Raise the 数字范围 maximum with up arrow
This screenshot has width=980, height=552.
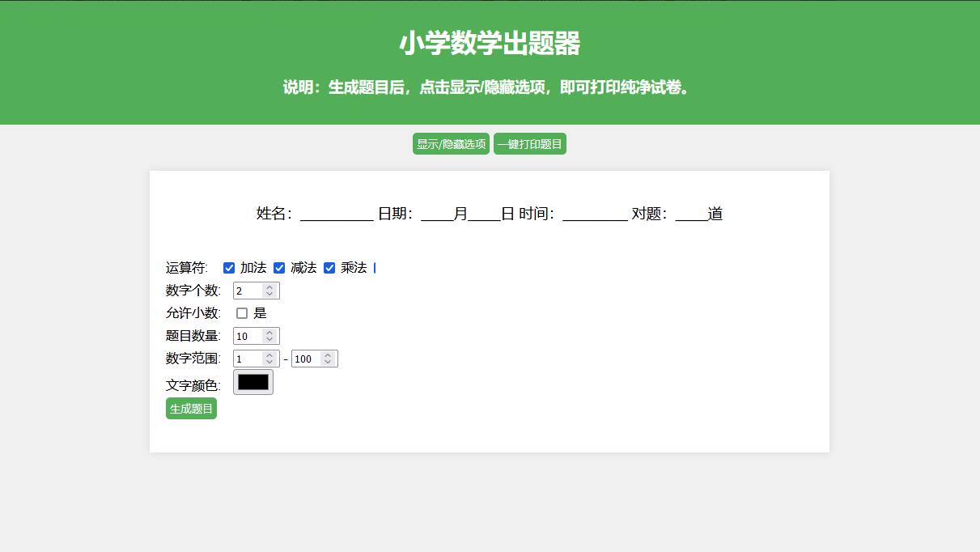[328, 355]
